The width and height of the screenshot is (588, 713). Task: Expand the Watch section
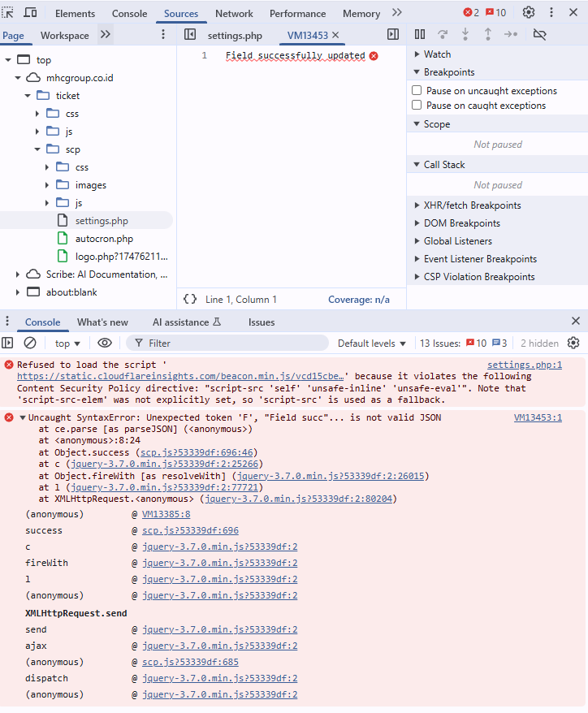tap(437, 54)
